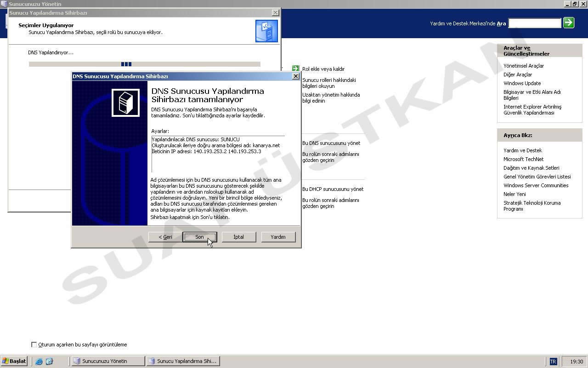Open Bu DNS sunucusunu yönet link
This screenshot has width=588, height=368.
(331, 143)
